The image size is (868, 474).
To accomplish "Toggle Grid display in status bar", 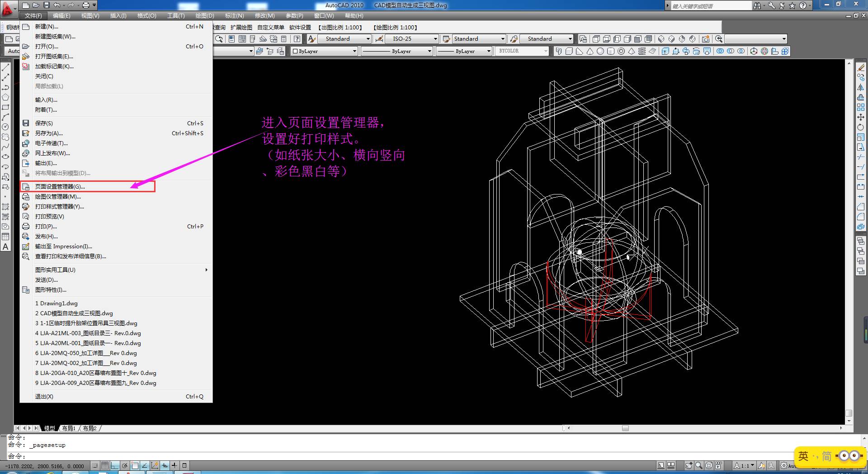I will coord(105,465).
